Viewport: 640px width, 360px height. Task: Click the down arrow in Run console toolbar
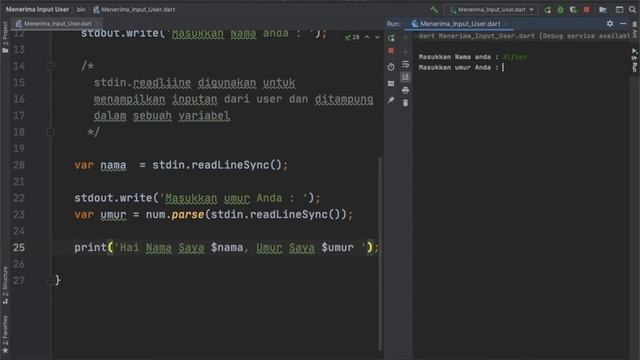point(405,51)
